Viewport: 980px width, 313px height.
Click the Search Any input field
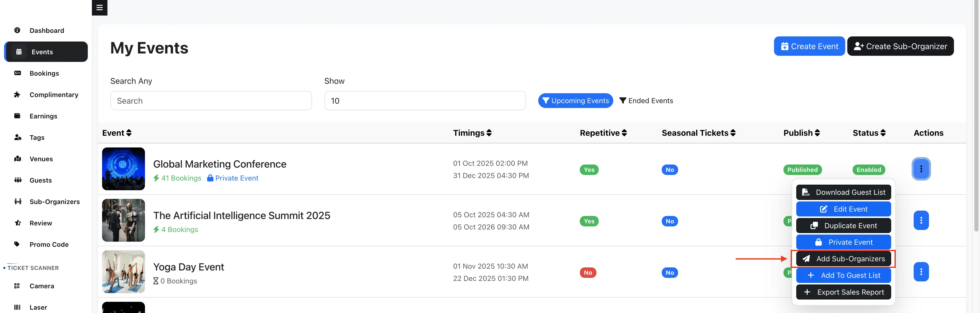[211, 101]
